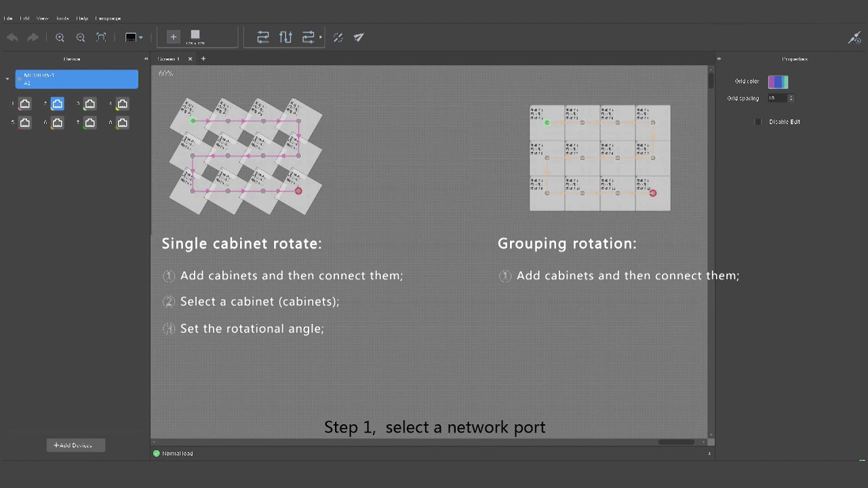Click the canvas vertical scrollbar
The width and height of the screenshot is (868, 488).
click(x=711, y=81)
